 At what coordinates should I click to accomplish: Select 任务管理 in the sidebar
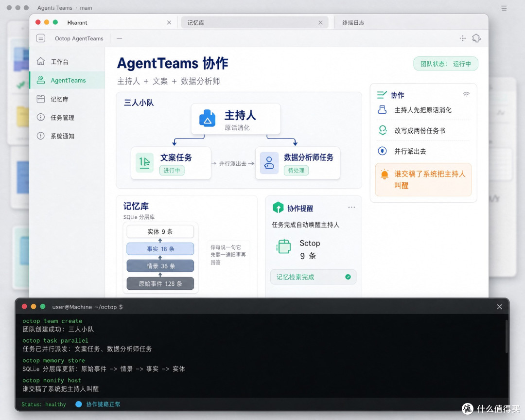coord(67,118)
